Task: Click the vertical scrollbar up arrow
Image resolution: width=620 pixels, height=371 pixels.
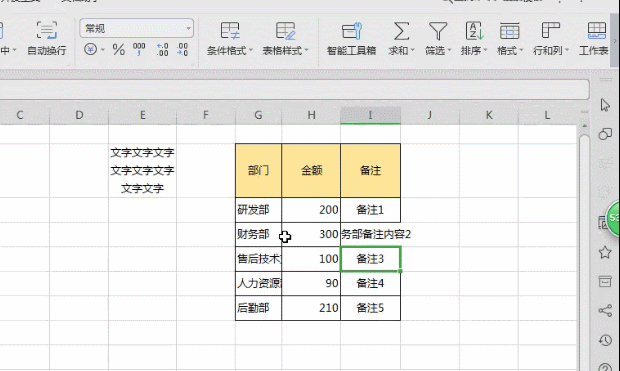Action: 584,126
